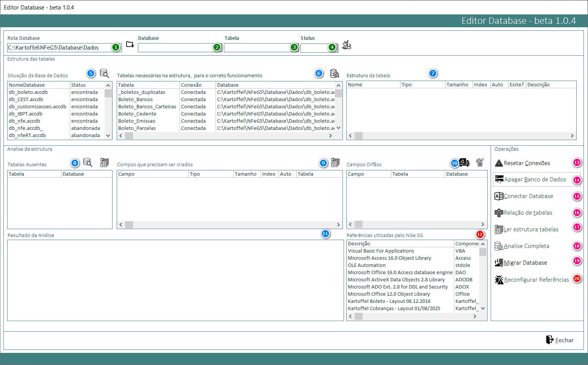Image resolution: width=588 pixels, height=365 pixels.
Task: Click the folder browse icon beside Rota Database
Action: pos(130,45)
